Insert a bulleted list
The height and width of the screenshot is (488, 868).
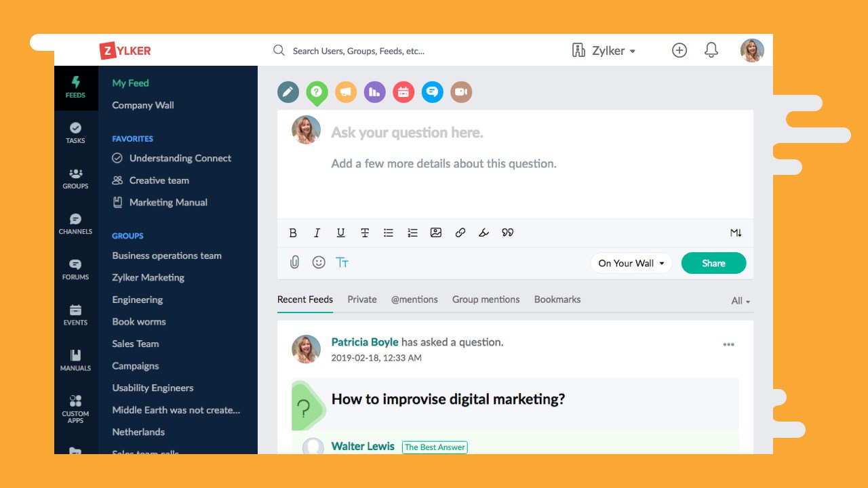(389, 232)
